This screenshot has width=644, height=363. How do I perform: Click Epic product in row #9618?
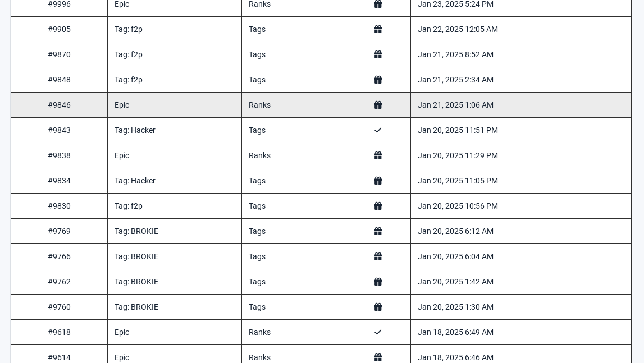point(122,332)
